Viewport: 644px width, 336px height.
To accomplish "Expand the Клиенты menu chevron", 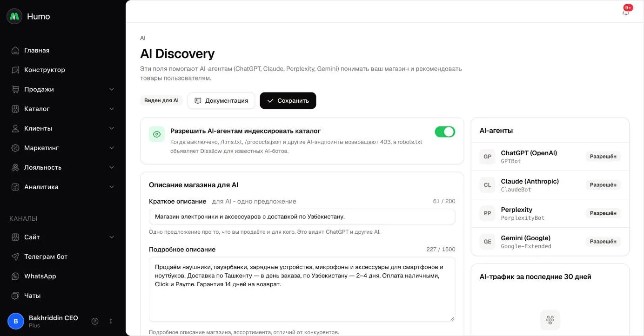I will click(x=112, y=128).
